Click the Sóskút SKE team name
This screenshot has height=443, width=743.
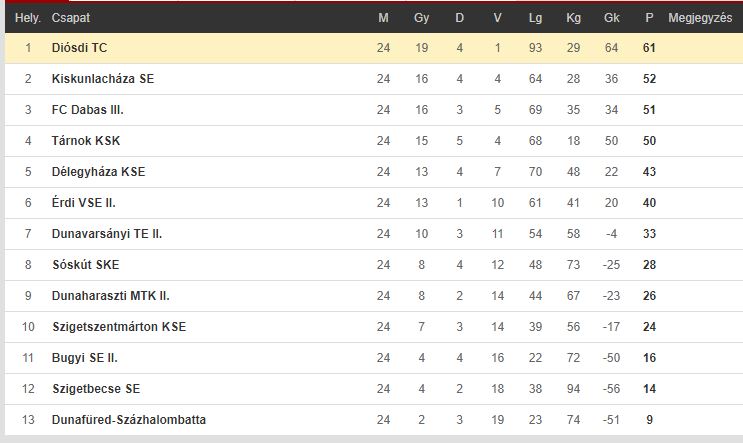click(x=85, y=265)
